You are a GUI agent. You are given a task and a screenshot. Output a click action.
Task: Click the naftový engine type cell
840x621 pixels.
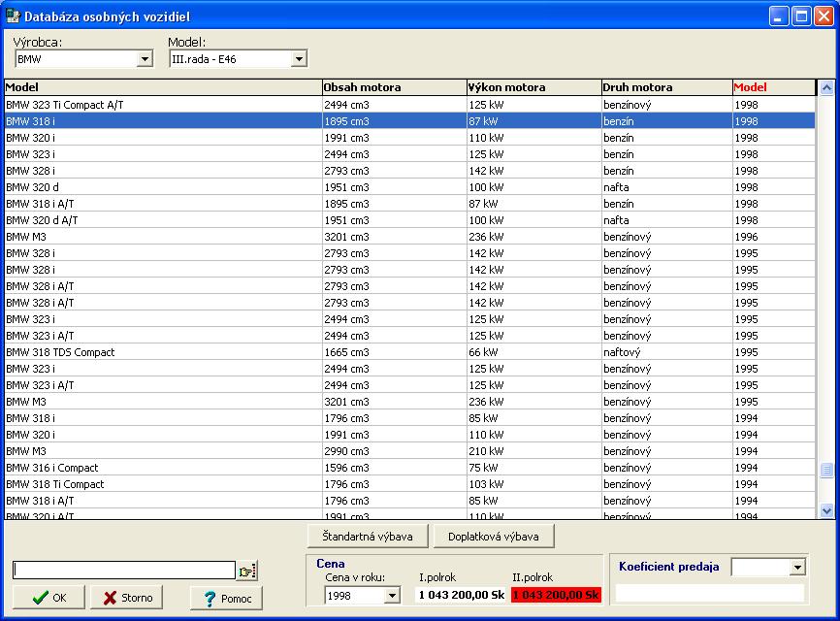[x=667, y=352]
